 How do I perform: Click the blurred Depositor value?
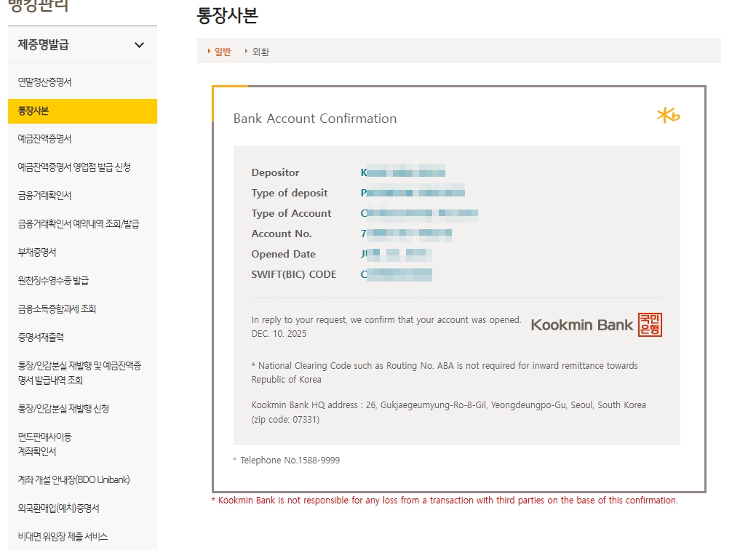click(403, 172)
